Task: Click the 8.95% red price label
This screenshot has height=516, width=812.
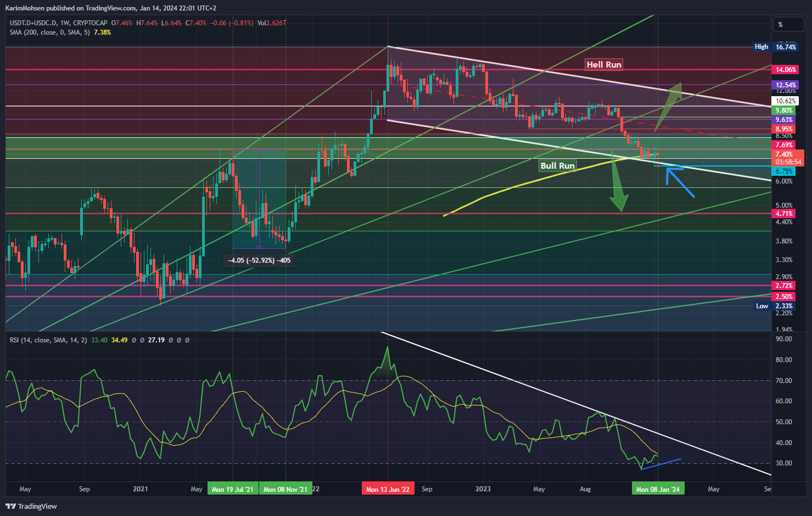Action: click(783, 129)
